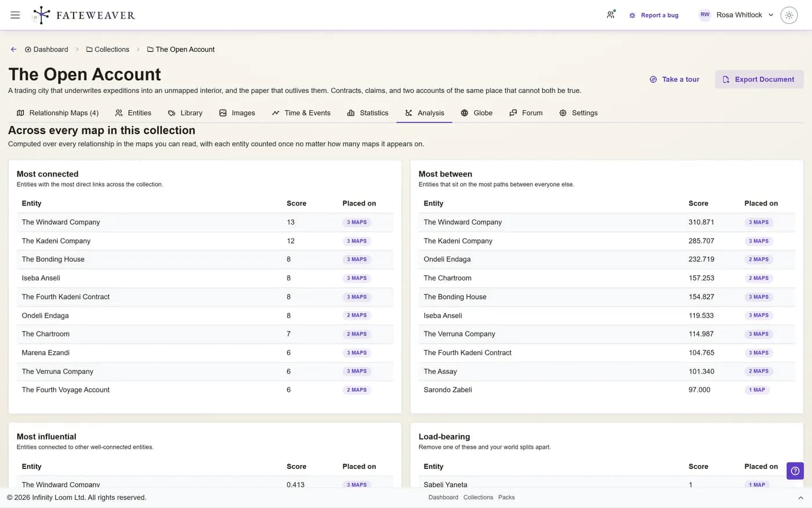The height and width of the screenshot is (508, 812).
Task: Expand the footer chevron arrow
Action: coord(800,498)
